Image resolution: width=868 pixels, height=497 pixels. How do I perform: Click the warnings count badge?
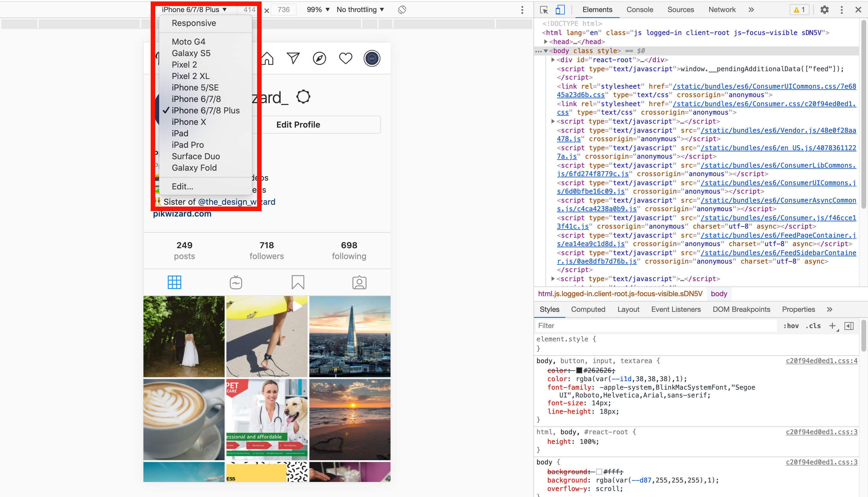click(799, 10)
